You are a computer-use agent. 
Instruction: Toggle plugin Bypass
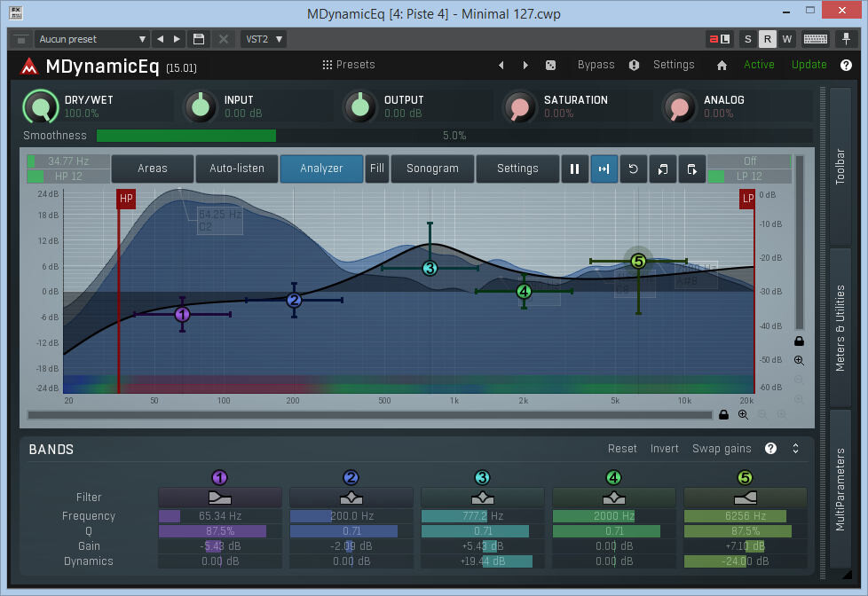click(x=596, y=65)
